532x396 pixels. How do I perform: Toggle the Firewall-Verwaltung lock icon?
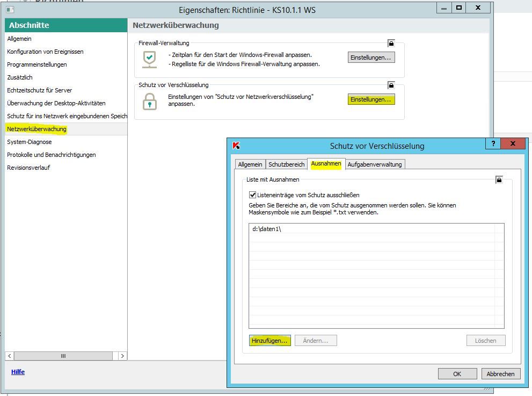click(391, 43)
